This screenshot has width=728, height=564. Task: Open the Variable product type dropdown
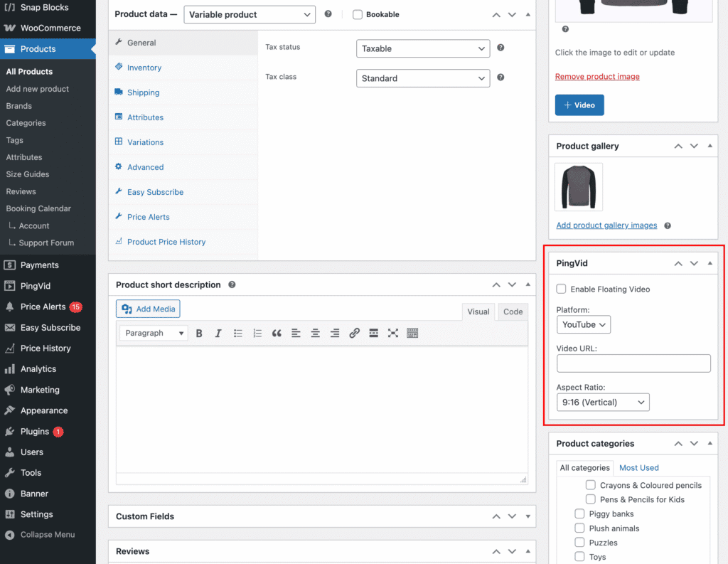pyautogui.click(x=250, y=14)
